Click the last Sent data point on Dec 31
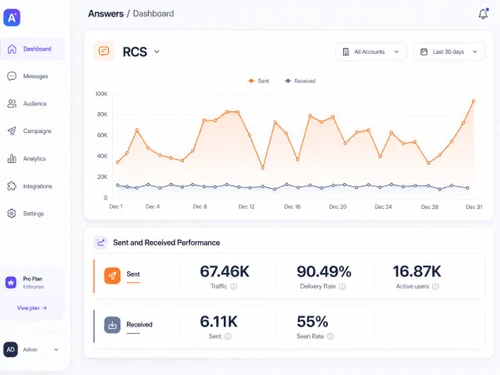Screen dimensions: 500x375 point(473,101)
